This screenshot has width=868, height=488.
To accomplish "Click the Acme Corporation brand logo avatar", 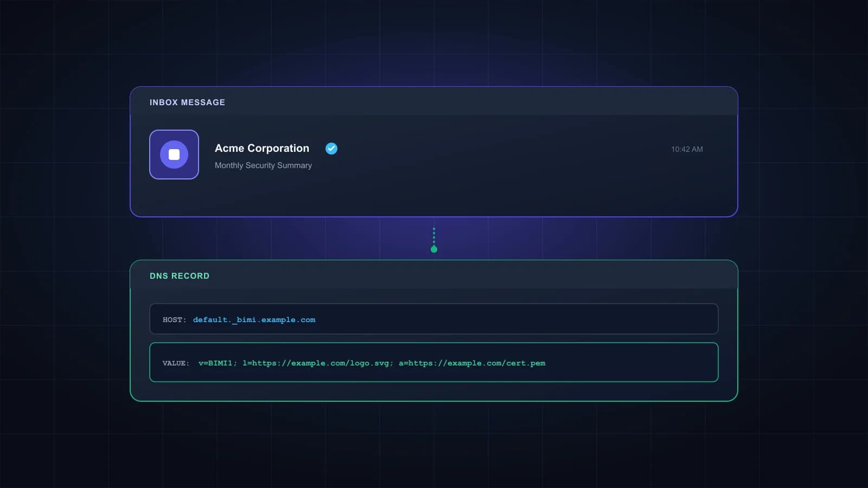I will pyautogui.click(x=174, y=155).
